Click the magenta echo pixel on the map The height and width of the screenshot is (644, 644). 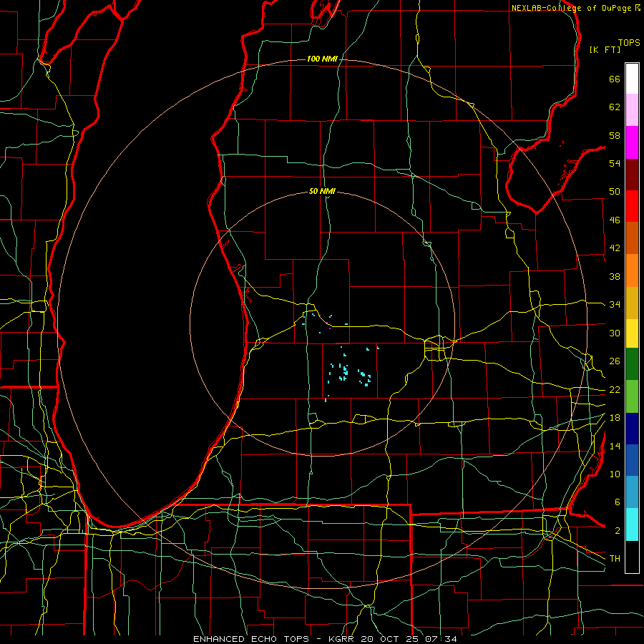coord(329,328)
